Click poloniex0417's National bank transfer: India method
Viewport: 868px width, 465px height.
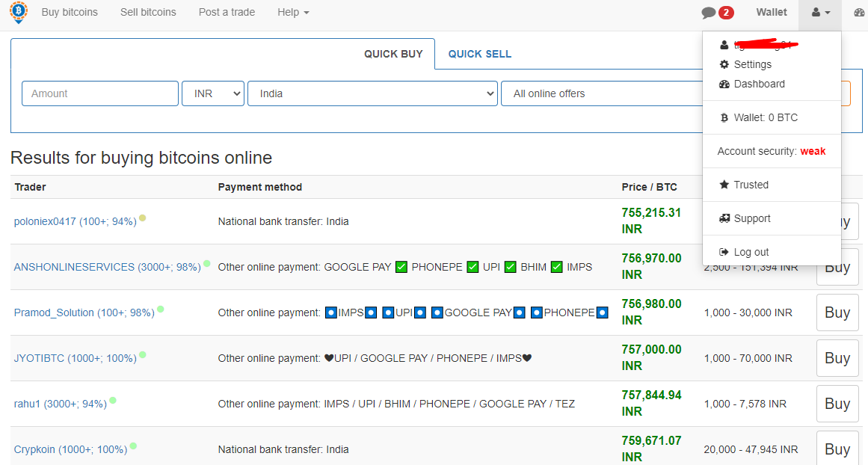click(x=283, y=221)
